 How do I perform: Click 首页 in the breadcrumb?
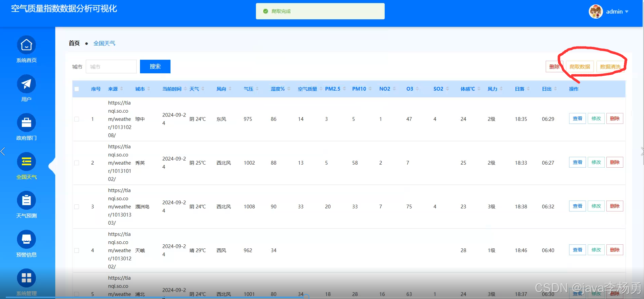[74, 43]
